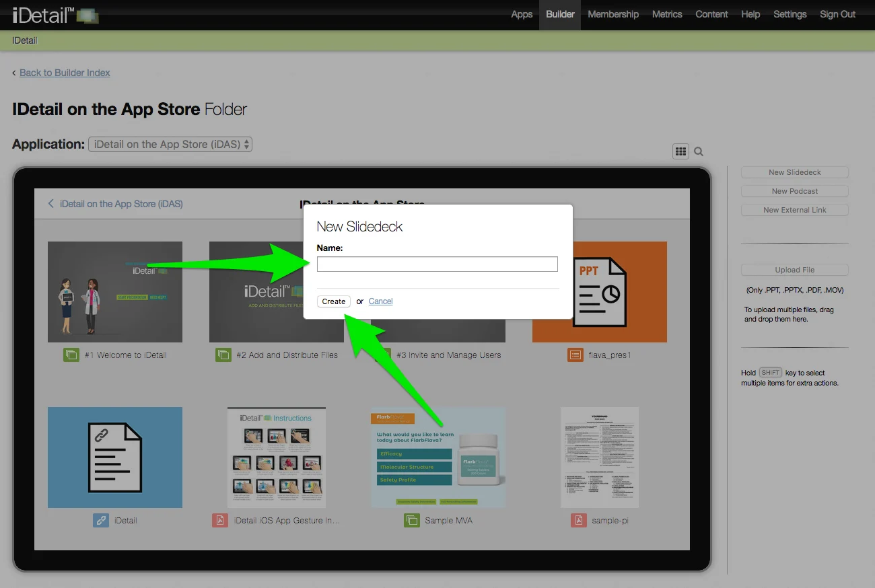
Task: Click the Upload File button
Action: (795, 270)
